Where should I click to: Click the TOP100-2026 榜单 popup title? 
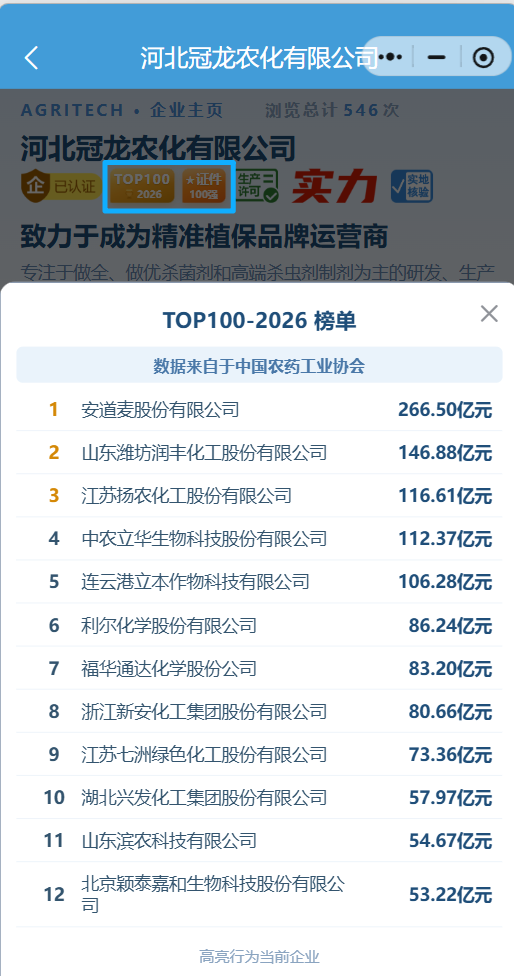click(259, 321)
